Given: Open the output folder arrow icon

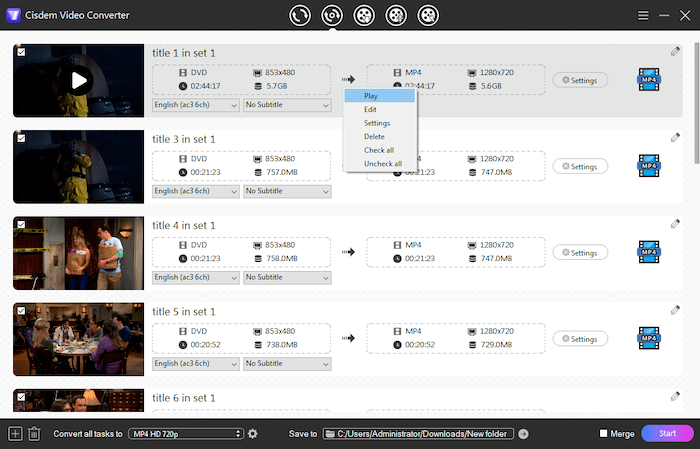Looking at the screenshot, I should pos(523,433).
